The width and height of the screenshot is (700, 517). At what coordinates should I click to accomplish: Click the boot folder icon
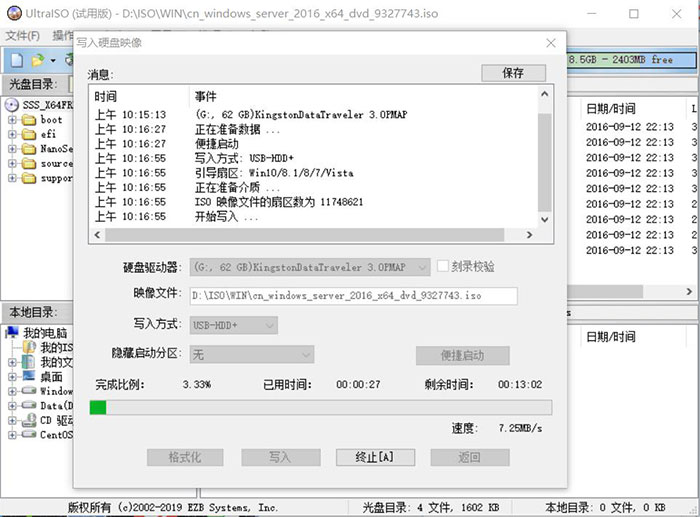29,120
